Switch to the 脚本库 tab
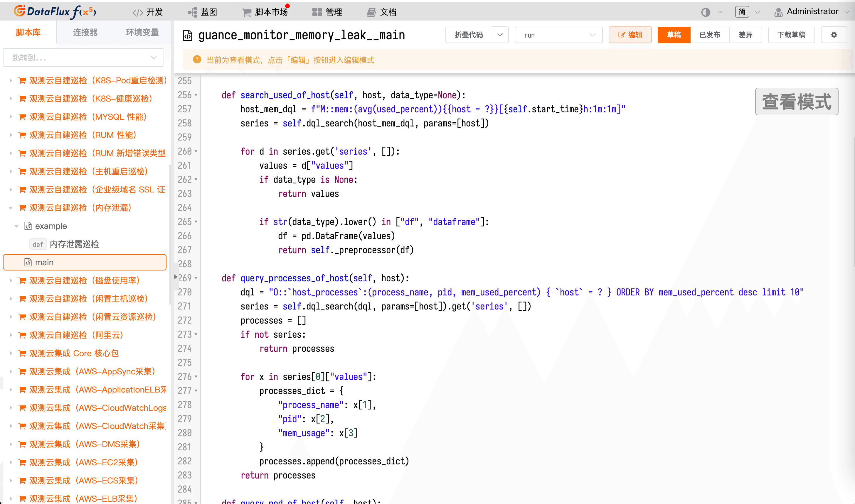The width and height of the screenshot is (855, 504). (x=28, y=32)
